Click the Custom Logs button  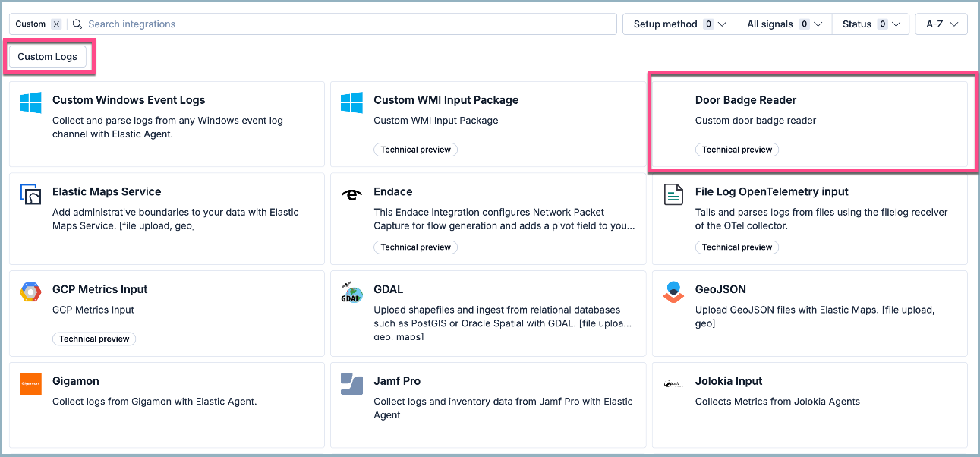(x=48, y=57)
